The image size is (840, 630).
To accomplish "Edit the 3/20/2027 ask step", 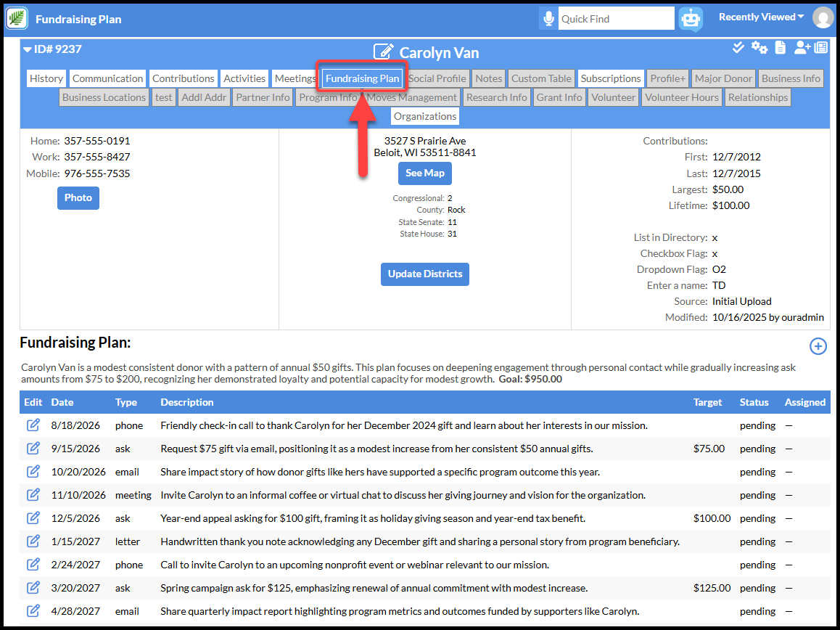I will coord(33,588).
